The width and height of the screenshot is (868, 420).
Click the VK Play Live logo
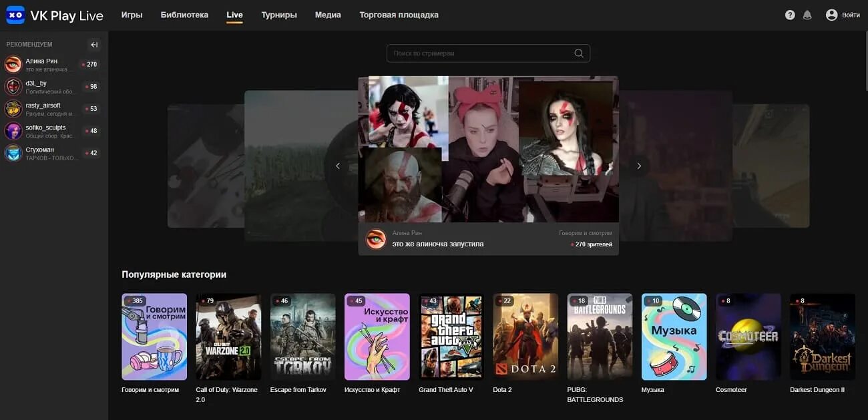[55, 15]
